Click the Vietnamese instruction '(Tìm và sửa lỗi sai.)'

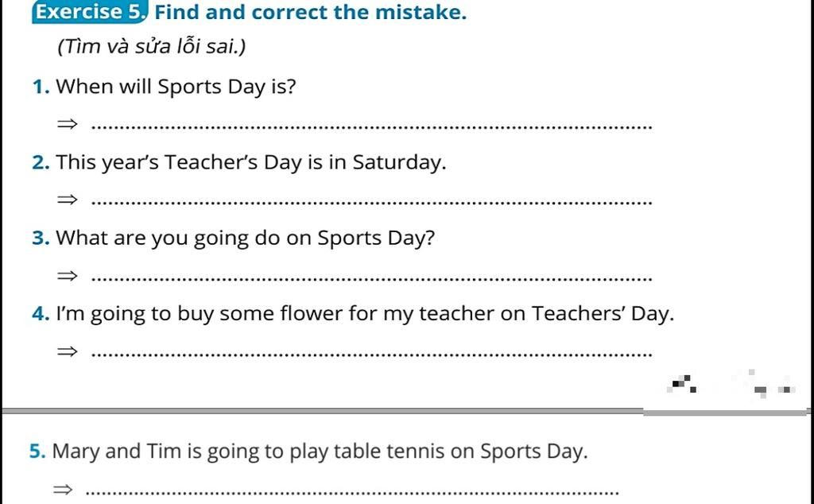click(x=152, y=47)
